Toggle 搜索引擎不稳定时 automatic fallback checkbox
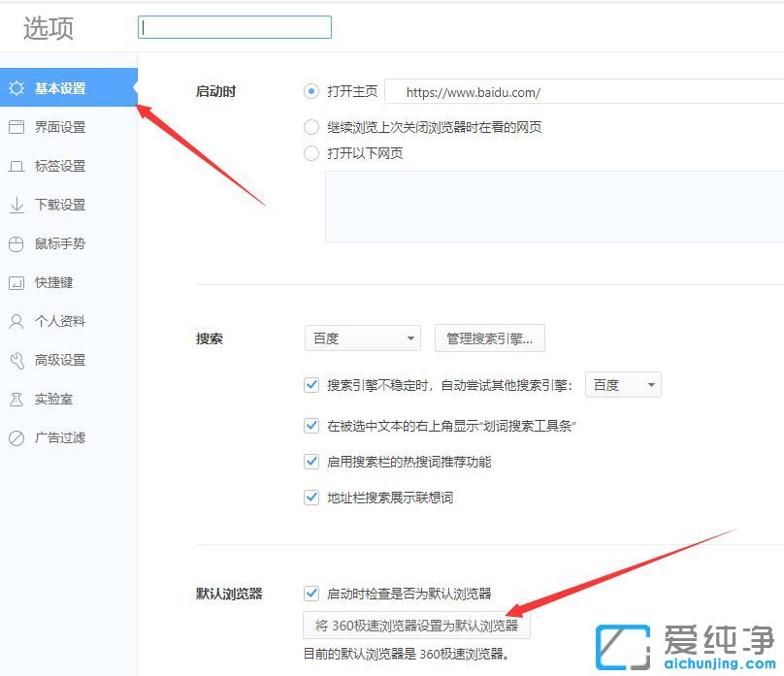784x676 pixels. tap(311, 385)
